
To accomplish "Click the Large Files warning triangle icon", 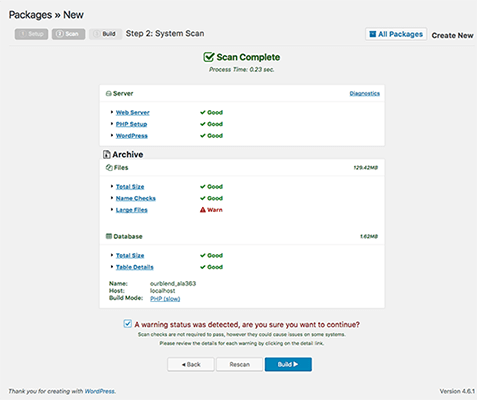I will point(203,210).
